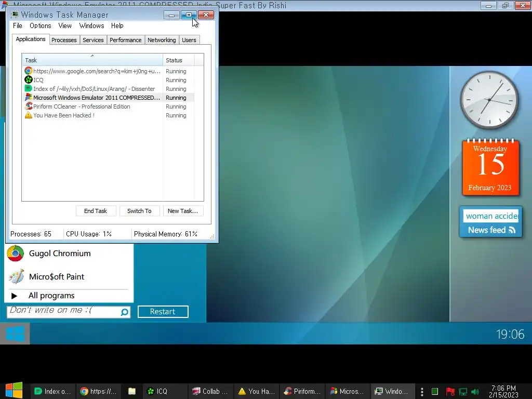Click the New Task... button

(x=183, y=211)
